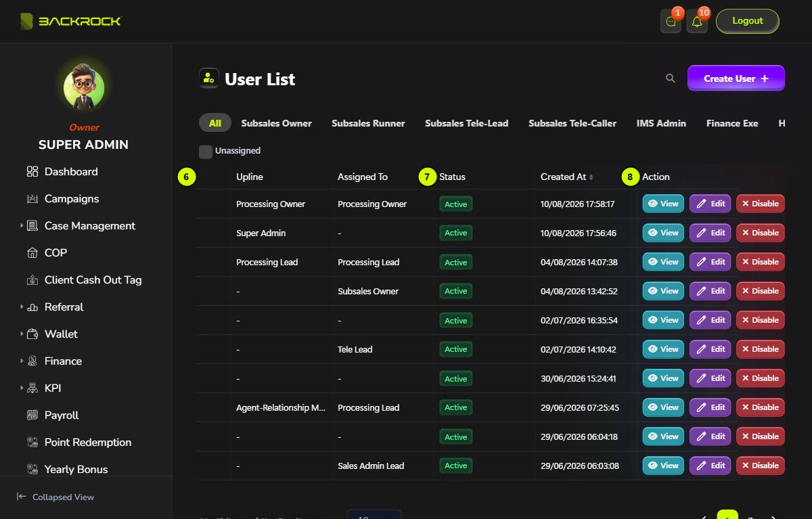Screen dimensions: 812x519
Task: Edit user created 29/06/2026 06:04:18
Action: pos(710,436)
